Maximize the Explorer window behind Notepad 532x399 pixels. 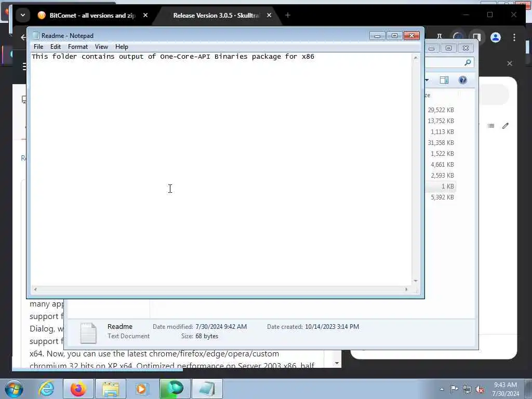pos(448,48)
